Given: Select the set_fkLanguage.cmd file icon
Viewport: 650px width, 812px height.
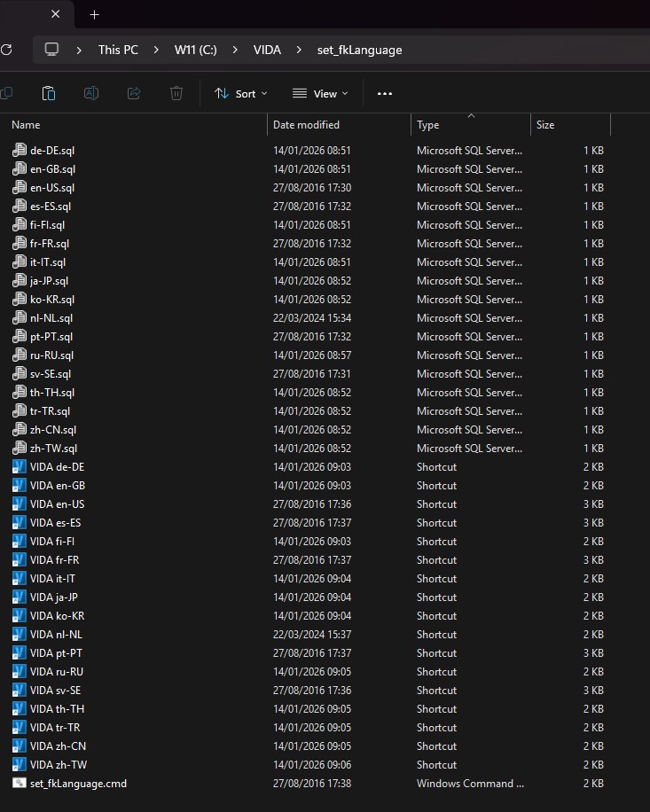Looking at the screenshot, I should tap(20, 784).
